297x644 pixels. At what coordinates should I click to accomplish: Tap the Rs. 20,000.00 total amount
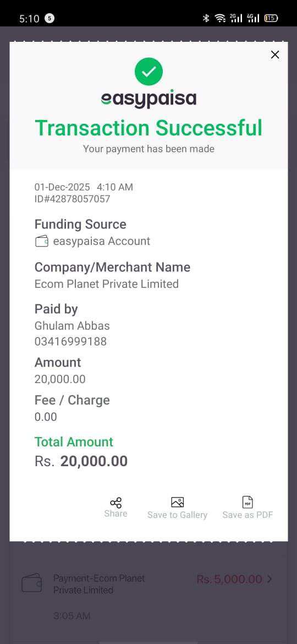81,461
